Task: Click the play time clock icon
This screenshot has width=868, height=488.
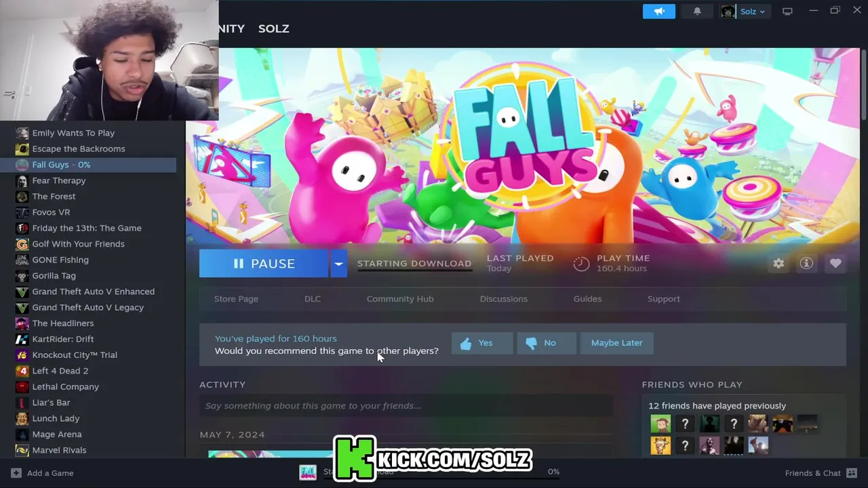Action: pos(581,264)
